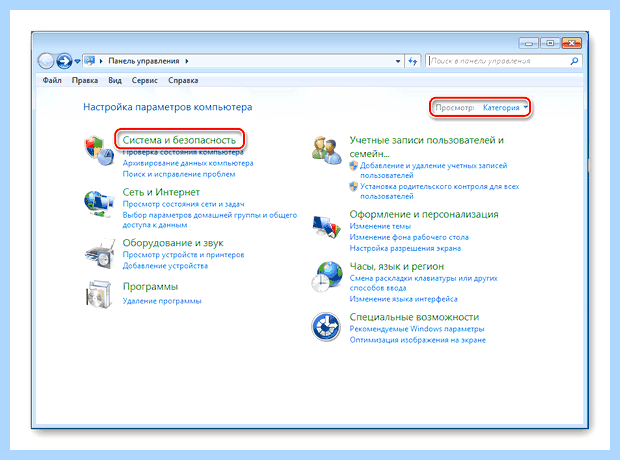This screenshot has width=620, height=460.
Task: Open the address bar history dropdown
Action: coord(398,61)
